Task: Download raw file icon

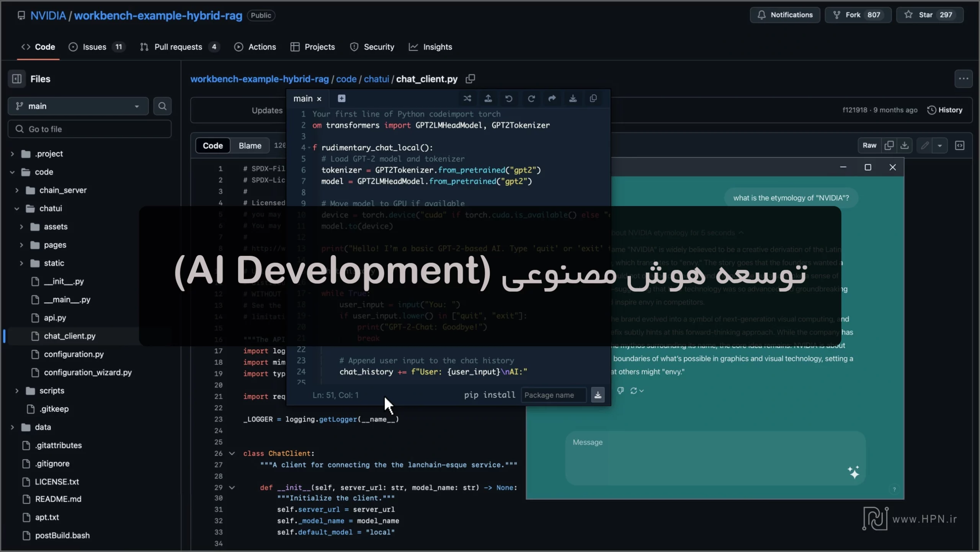Action: (905, 146)
